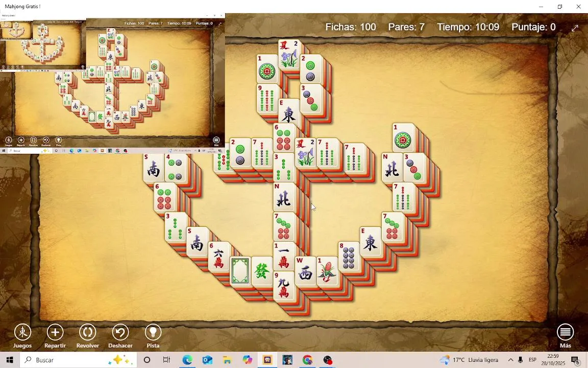Select the iris flower tile atop the anchor
588x368 pixels.
[289, 54]
